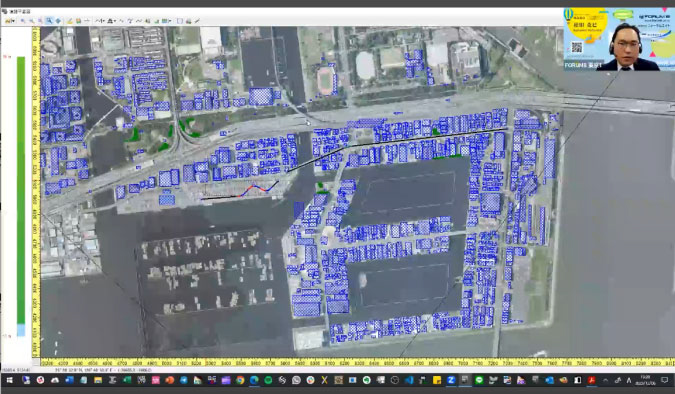Screen dimensions: 675x394
Task: Select the rectangle selection tool icon
Action: 180,21
